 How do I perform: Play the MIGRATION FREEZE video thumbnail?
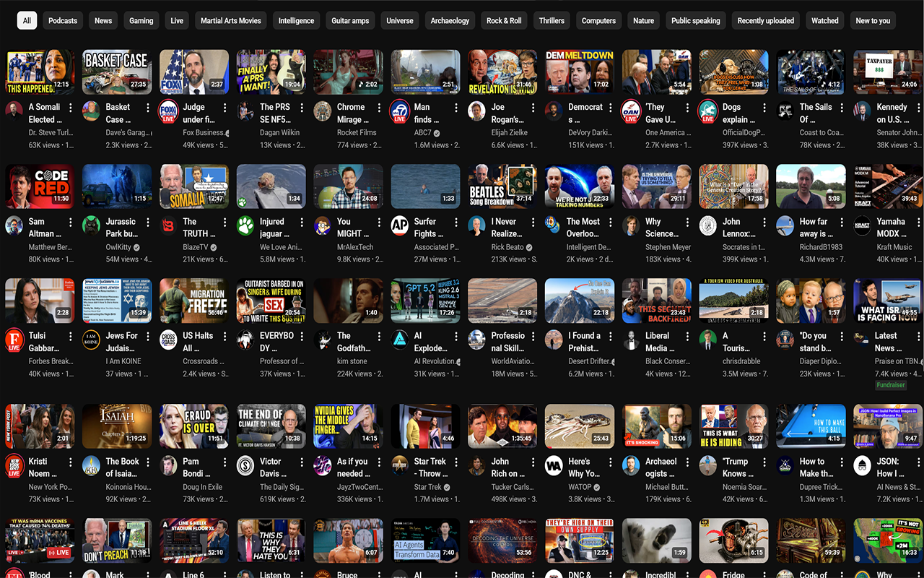193,301
